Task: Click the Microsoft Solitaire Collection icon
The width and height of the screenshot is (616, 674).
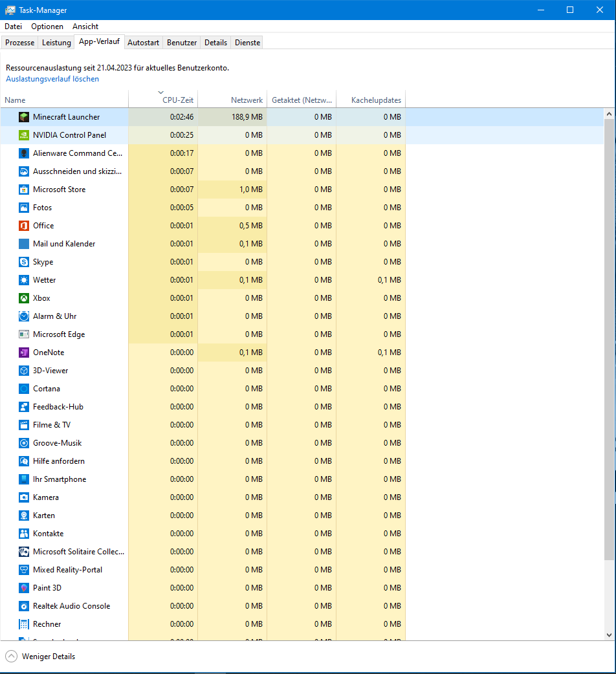Action: point(24,552)
